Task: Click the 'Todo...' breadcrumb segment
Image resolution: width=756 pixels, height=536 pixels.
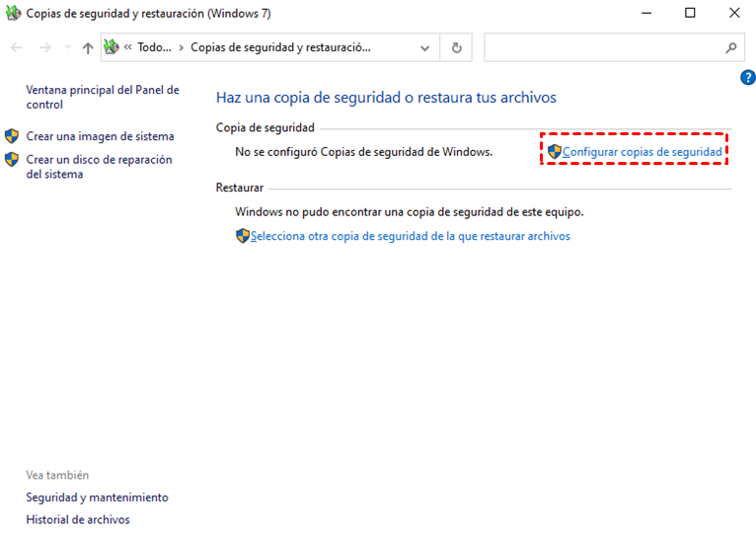Action: tap(154, 47)
